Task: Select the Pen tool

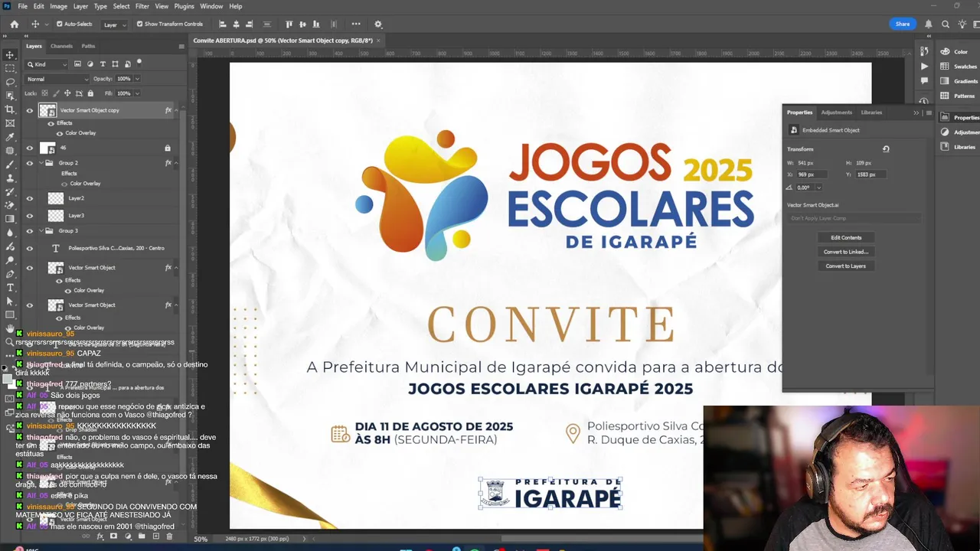Action: click(10, 274)
